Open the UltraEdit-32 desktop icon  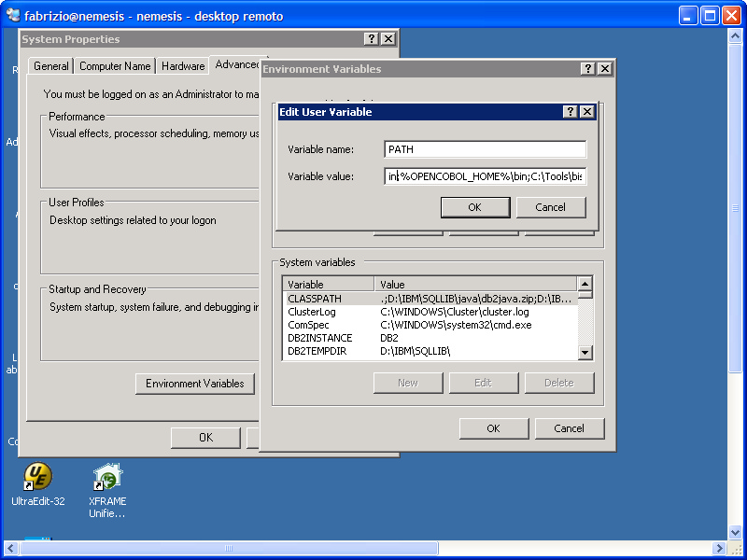point(37,477)
